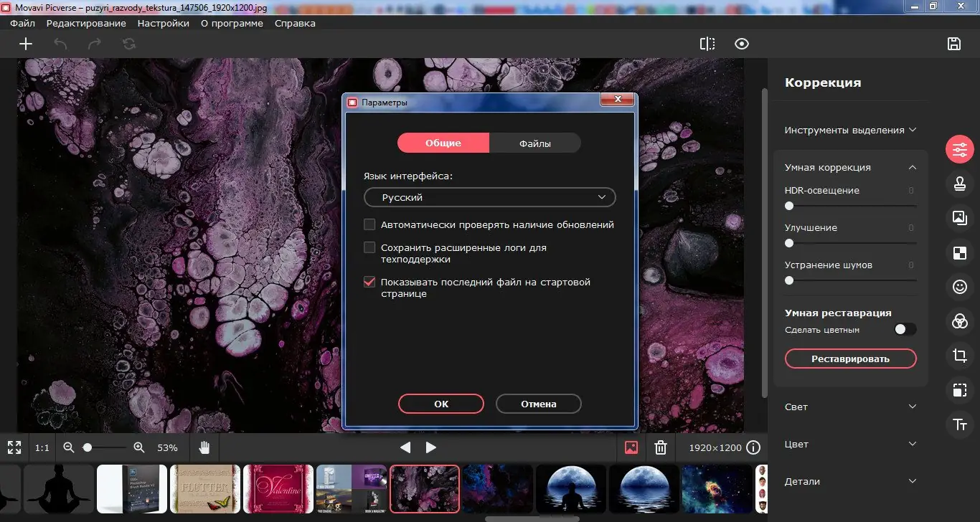Zoom out with the minus magnifier
This screenshot has width=980, height=522.
click(69, 447)
